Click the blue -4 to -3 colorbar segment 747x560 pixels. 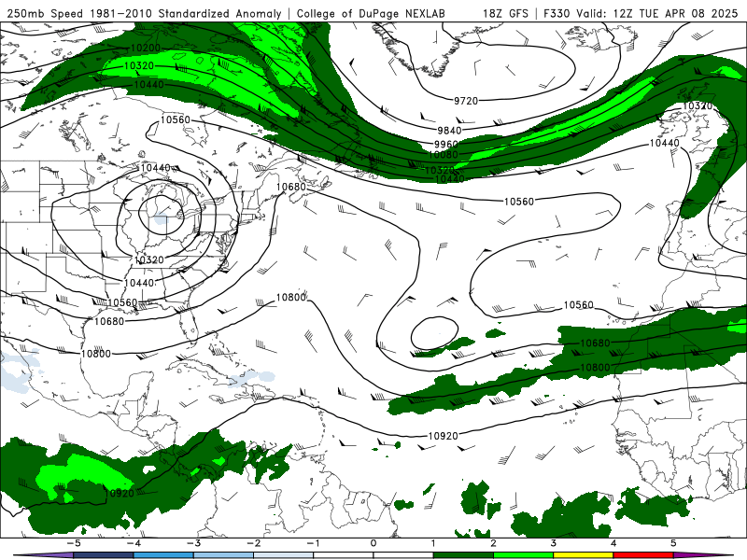pyautogui.click(x=163, y=555)
